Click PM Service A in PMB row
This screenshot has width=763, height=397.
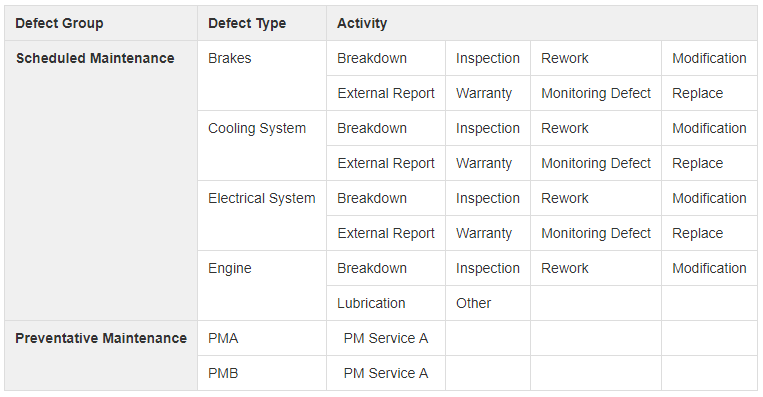pyautogui.click(x=386, y=373)
